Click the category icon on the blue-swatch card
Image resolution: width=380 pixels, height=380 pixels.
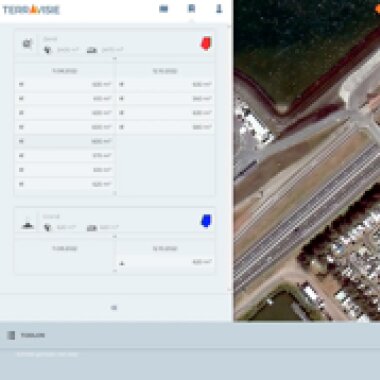tap(27, 225)
